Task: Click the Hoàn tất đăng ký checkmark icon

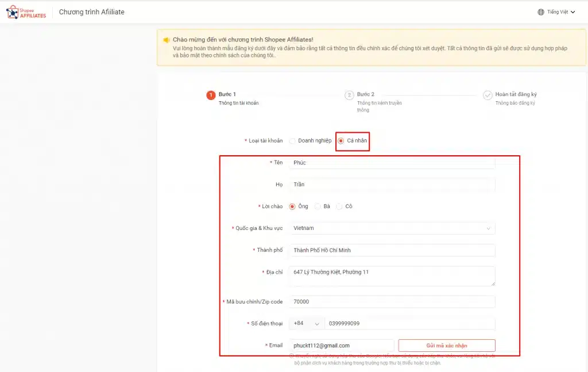Action: [x=488, y=95]
